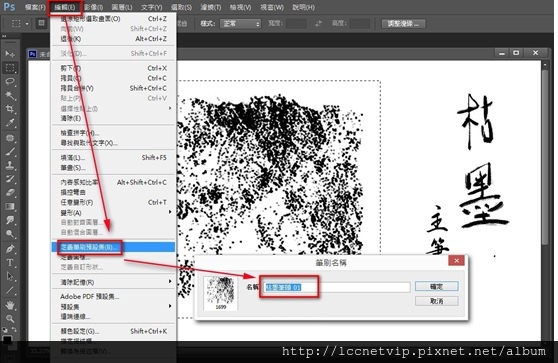Click the 寬度 field in options bar
This screenshot has height=363, width=558.
tap(296, 24)
